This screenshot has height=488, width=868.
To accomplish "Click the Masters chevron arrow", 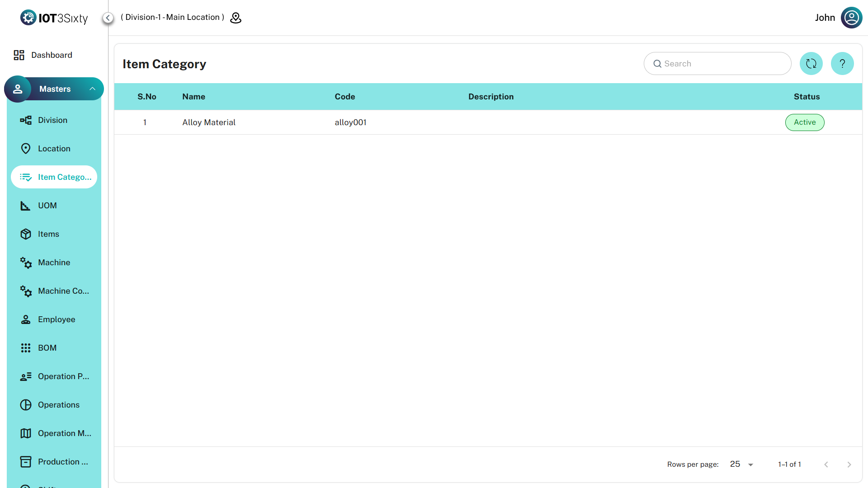I will (x=92, y=89).
